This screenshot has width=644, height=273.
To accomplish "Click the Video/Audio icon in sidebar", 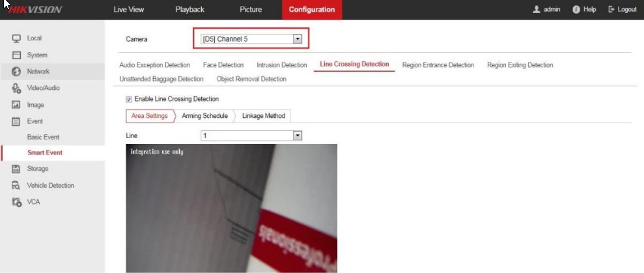I will (x=17, y=89).
